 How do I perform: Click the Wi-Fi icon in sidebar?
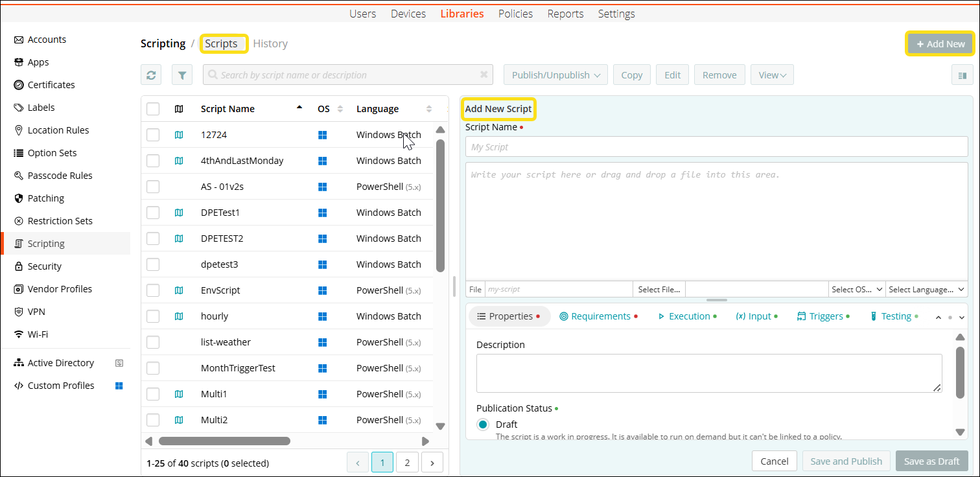(19, 334)
